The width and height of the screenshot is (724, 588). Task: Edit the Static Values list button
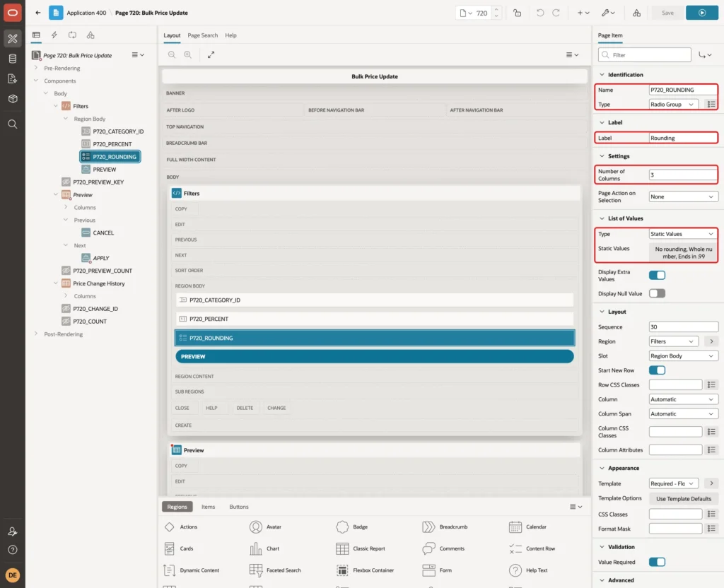pyautogui.click(x=684, y=253)
